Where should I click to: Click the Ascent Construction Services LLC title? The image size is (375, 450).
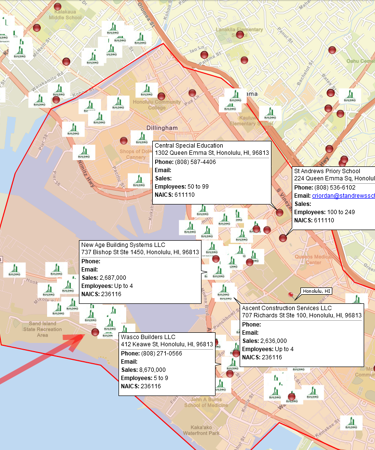pyautogui.click(x=287, y=308)
